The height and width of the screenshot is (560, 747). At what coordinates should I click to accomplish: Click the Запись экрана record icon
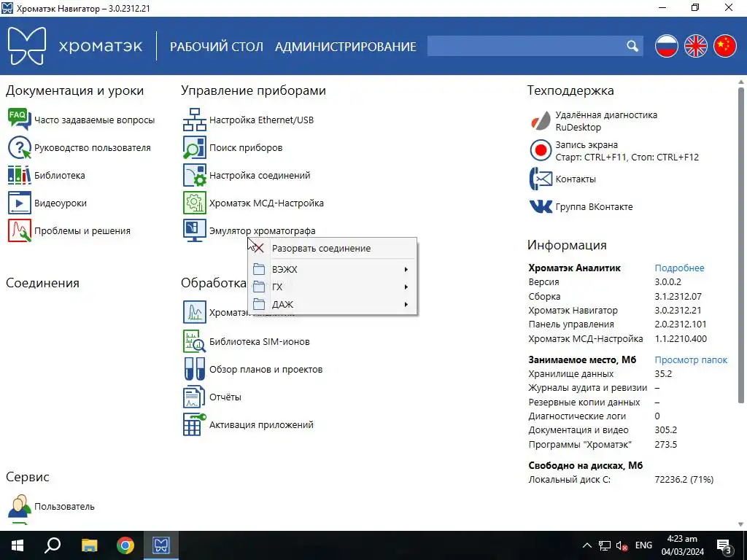pyautogui.click(x=541, y=150)
